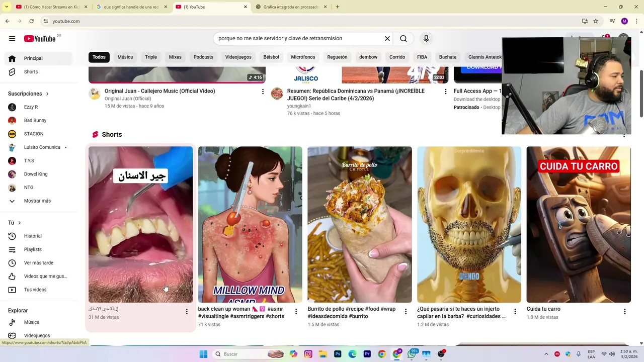The width and height of the screenshot is (644, 362).
Task: Click the browser address bar
Action: click(x=312, y=21)
